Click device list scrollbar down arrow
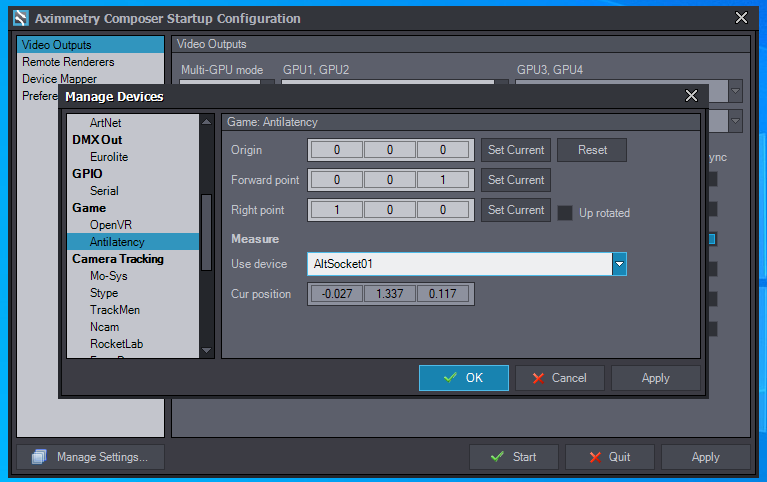The image size is (767, 482). [206, 350]
